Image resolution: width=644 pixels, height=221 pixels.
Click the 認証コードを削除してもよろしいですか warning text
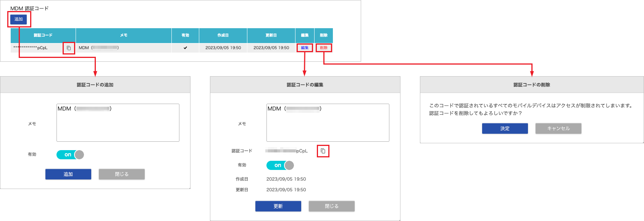pos(476,113)
